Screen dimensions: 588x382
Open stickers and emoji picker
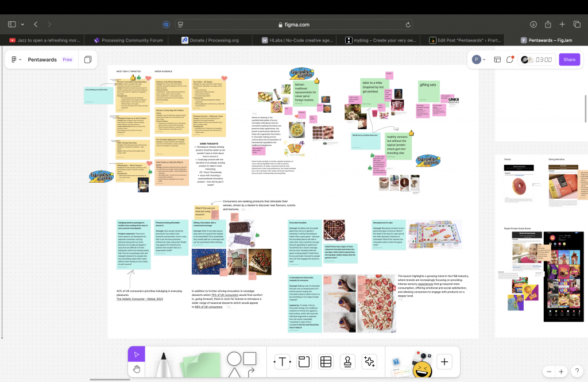click(422, 365)
